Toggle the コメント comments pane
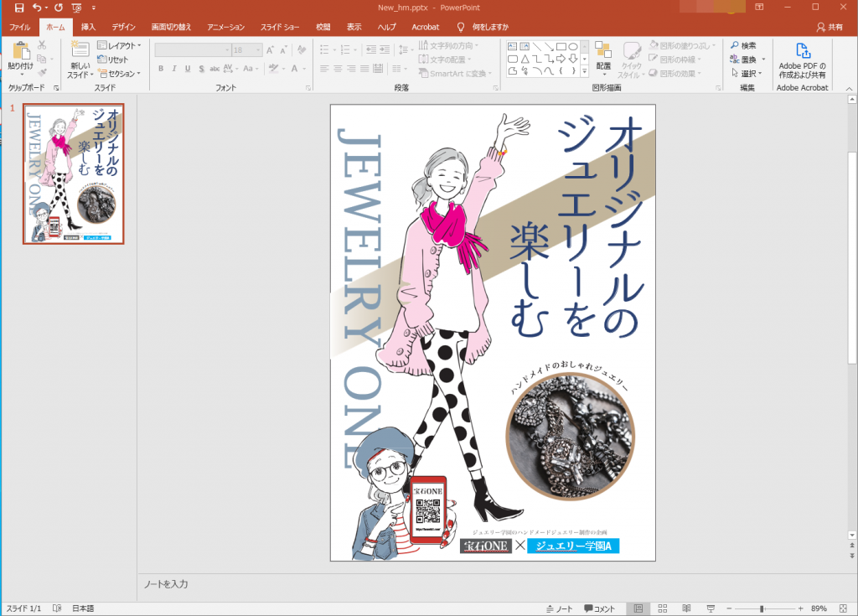The image size is (858, 616). click(600, 608)
